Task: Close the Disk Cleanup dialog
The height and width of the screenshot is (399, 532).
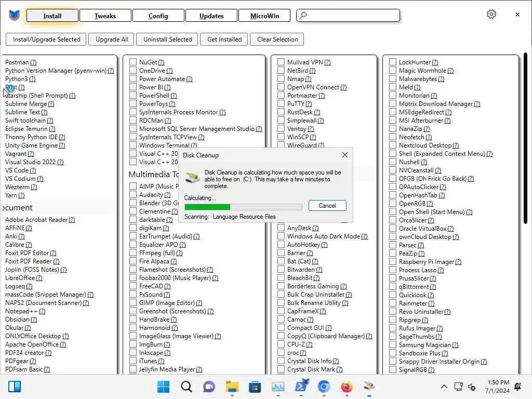Action: tap(345, 155)
